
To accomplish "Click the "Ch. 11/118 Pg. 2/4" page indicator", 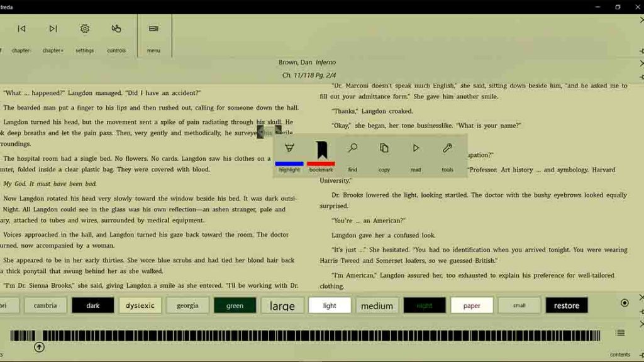I will (309, 75).
